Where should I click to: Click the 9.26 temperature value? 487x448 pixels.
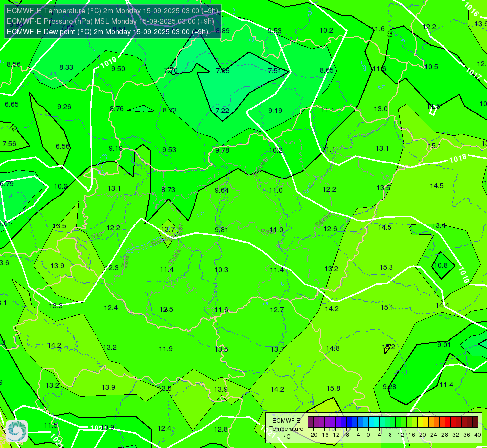point(64,107)
